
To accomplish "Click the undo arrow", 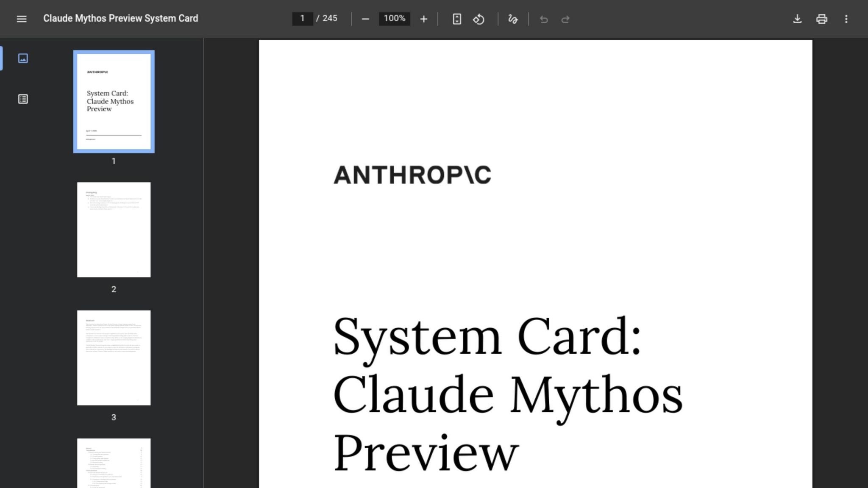I will point(544,19).
